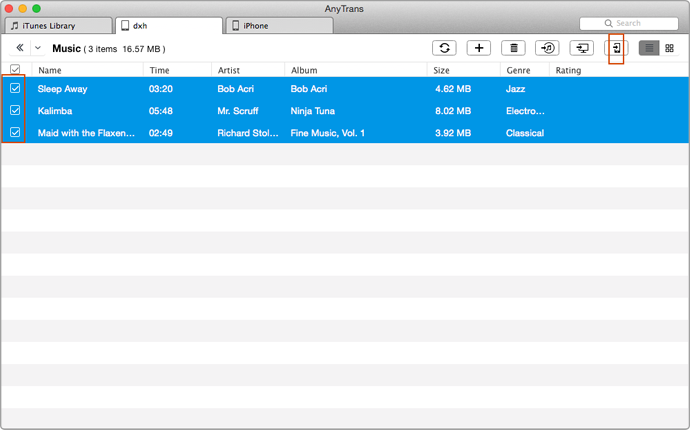Open the iTunes Library tab
The width and height of the screenshot is (690, 430).
pos(58,26)
